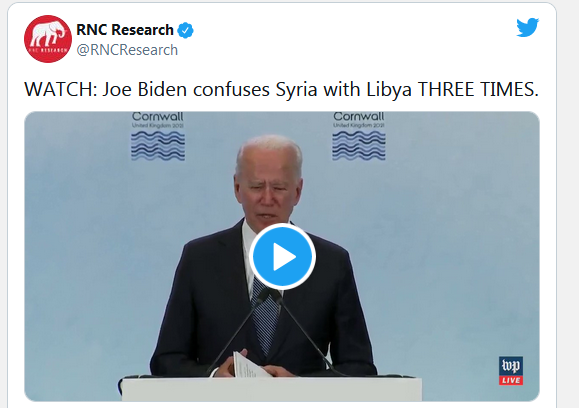
Task: Open the @RNCResearch handle link
Action: click(x=127, y=50)
